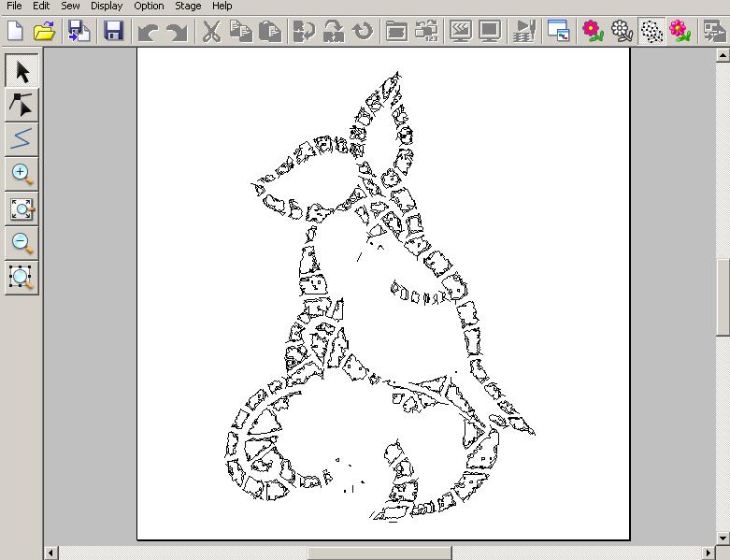Click the horizontal scrollbar thumb
Screen dimensions: 730x560
coord(379,553)
